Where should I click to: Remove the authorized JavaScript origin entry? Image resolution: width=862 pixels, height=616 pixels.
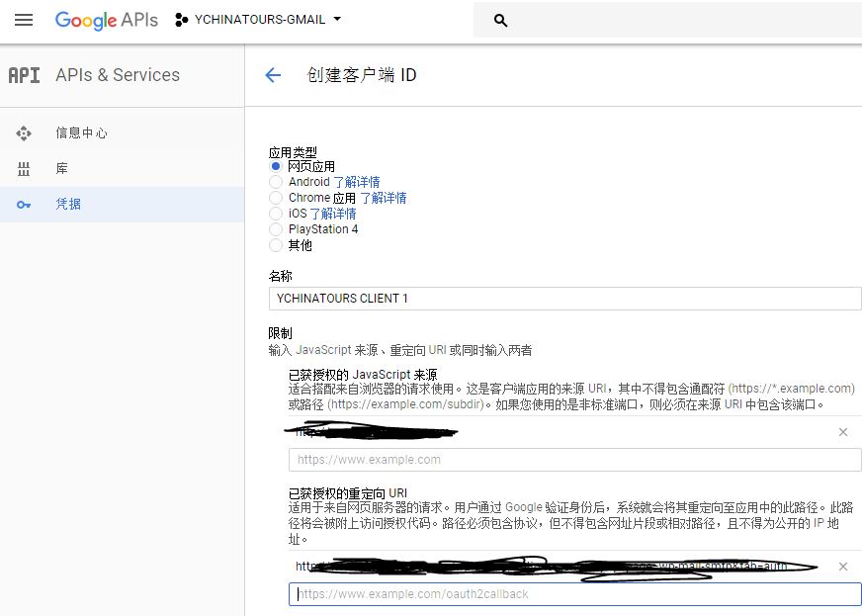tap(843, 432)
